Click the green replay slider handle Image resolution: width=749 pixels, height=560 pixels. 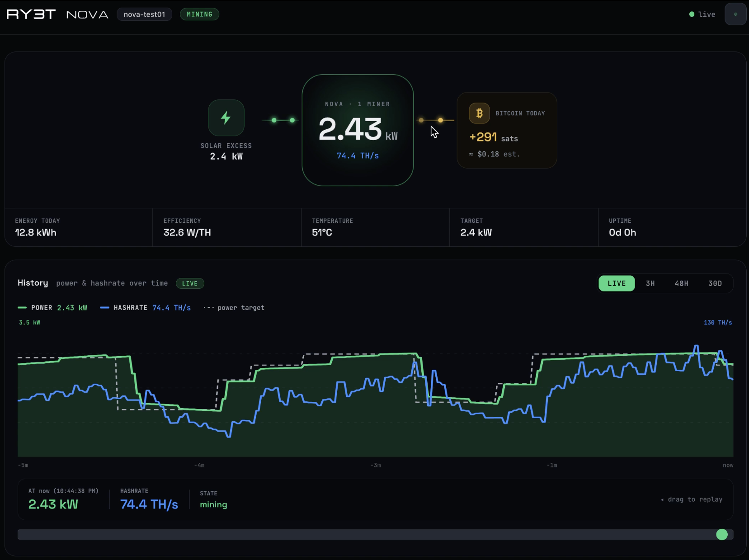click(x=722, y=535)
